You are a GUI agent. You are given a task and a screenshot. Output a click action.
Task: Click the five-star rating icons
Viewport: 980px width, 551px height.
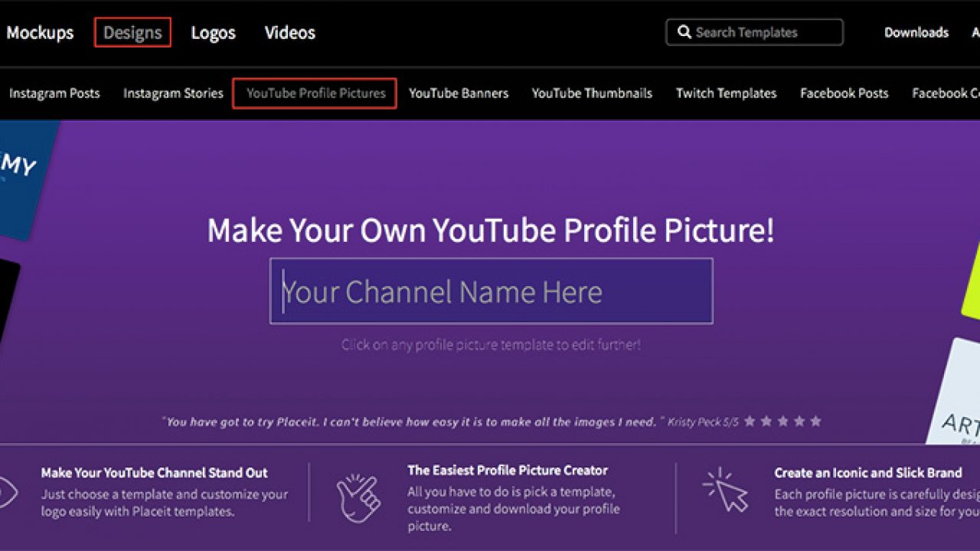(x=782, y=421)
